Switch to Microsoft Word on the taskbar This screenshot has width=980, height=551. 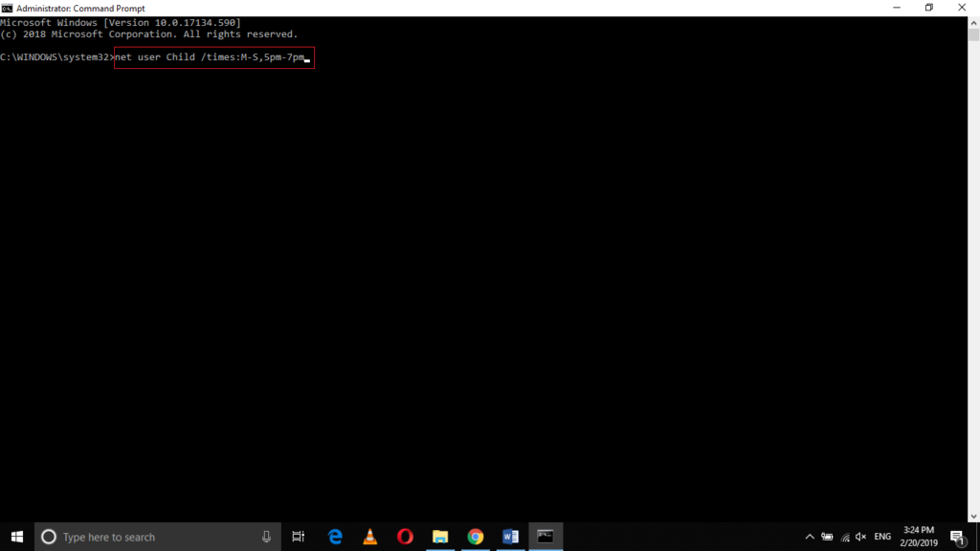511,537
